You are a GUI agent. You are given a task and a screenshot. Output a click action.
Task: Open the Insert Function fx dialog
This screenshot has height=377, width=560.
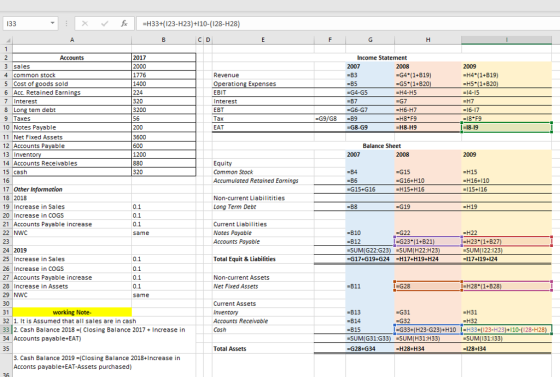pos(124,24)
